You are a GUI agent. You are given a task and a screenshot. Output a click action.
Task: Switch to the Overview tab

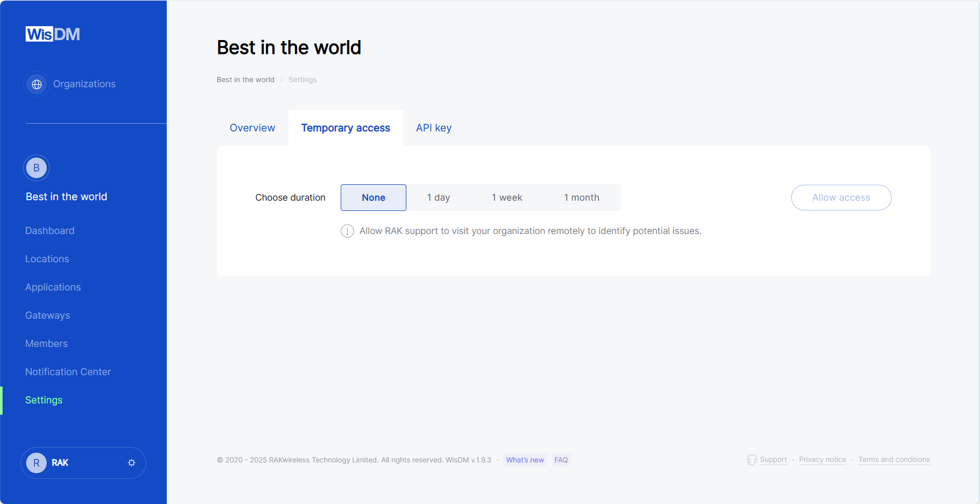click(x=252, y=128)
